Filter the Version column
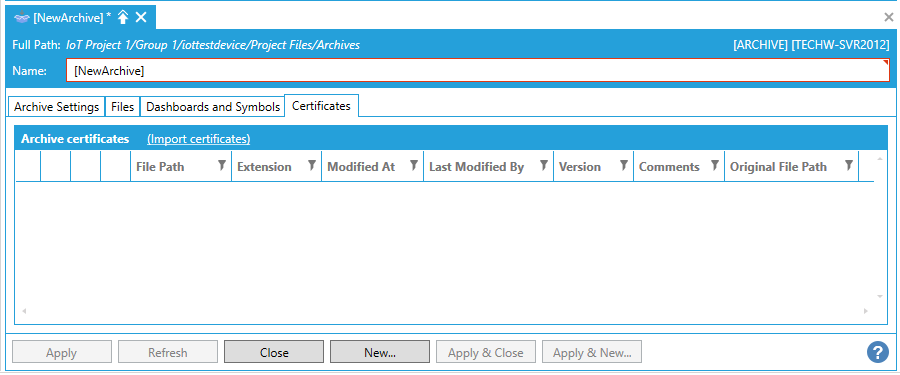 (623, 166)
